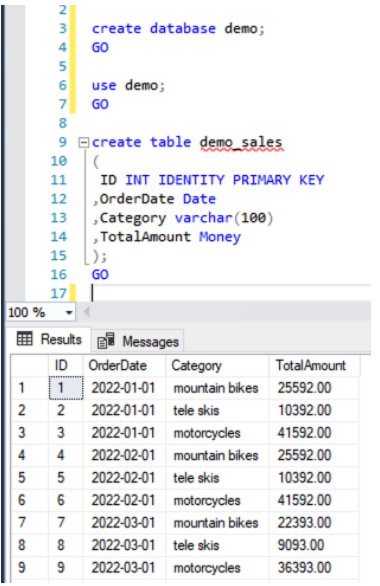
Task: Click 'tele skis' in row 2
Action: pyautogui.click(x=196, y=410)
